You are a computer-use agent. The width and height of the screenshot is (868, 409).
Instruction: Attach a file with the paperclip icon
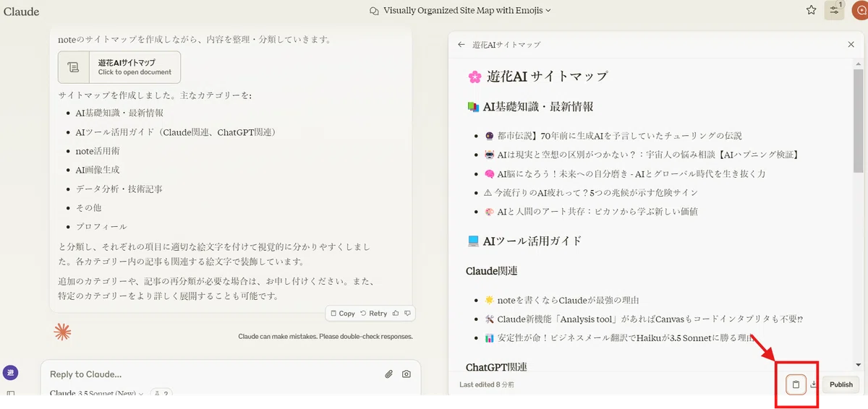click(388, 374)
